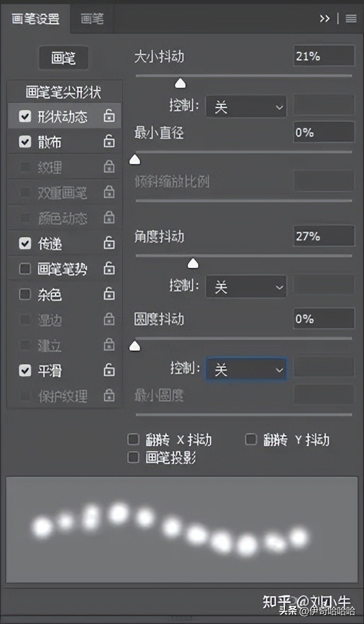The image size is (364, 624).
Task: Click the lock icon beside 传递
Action: (109, 243)
